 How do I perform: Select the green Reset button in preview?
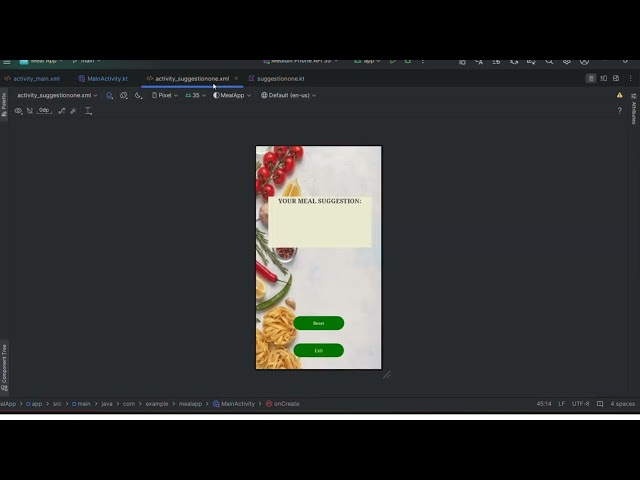coord(319,323)
